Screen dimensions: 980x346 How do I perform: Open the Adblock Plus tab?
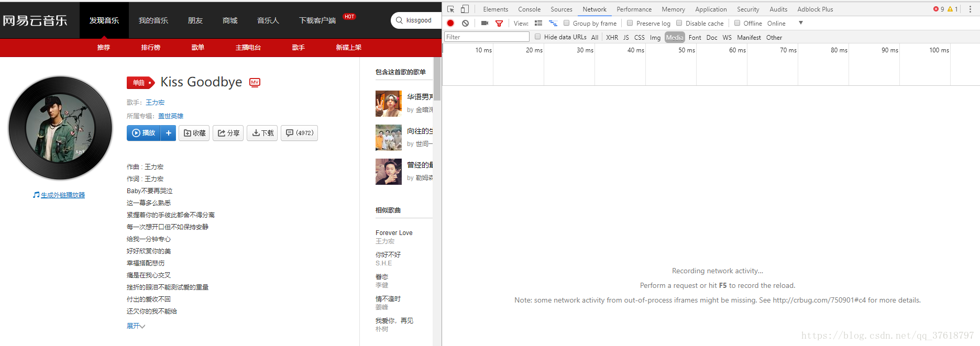(x=815, y=9)
